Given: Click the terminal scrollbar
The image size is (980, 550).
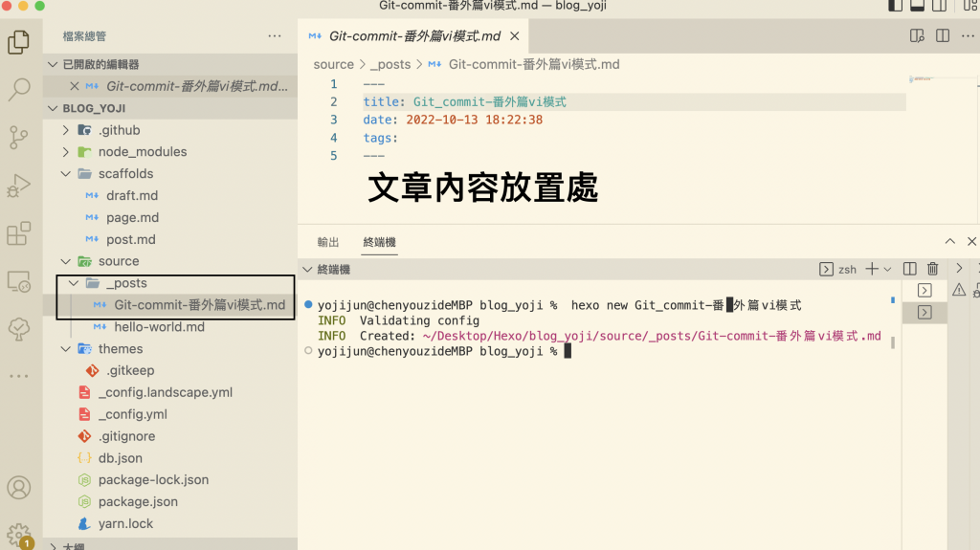Looking at the screenshot, I should (893, 342).
